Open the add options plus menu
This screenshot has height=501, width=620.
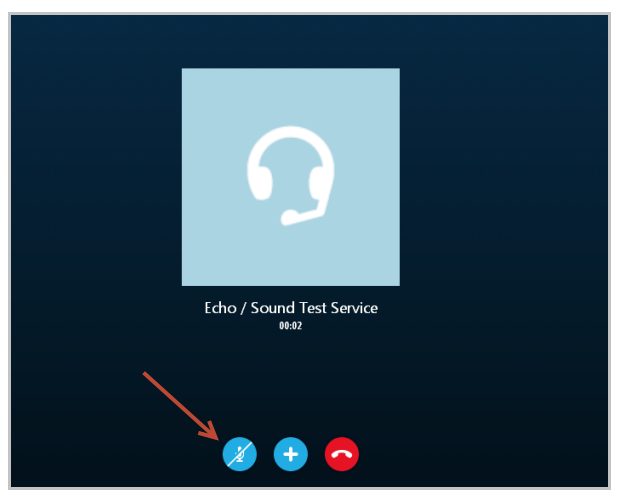coord(291,454)
